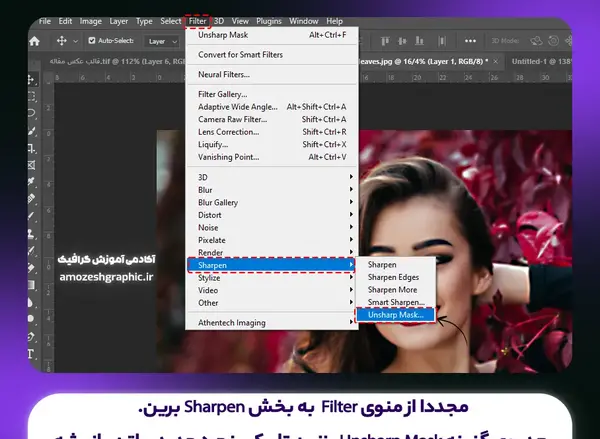The image size is (600, 439).
Task: Open Camera Raw Filter...
Action: [272, 119]
